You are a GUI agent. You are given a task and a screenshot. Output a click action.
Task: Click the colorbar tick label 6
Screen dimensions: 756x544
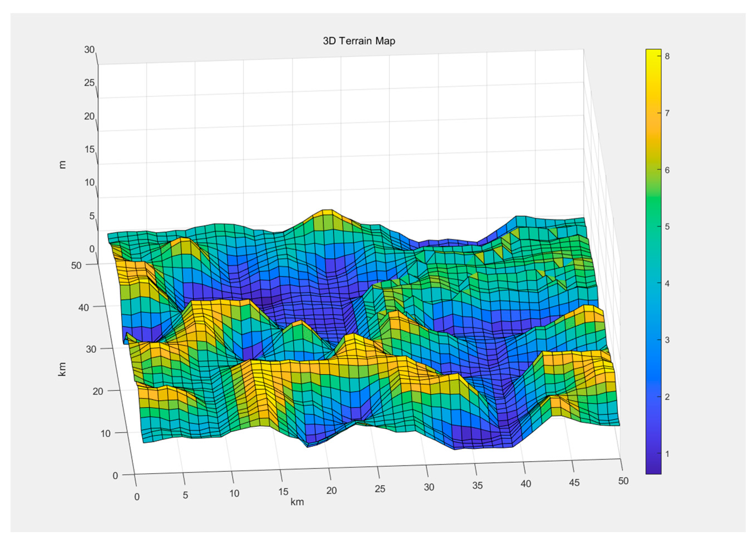tap(667, 170)
